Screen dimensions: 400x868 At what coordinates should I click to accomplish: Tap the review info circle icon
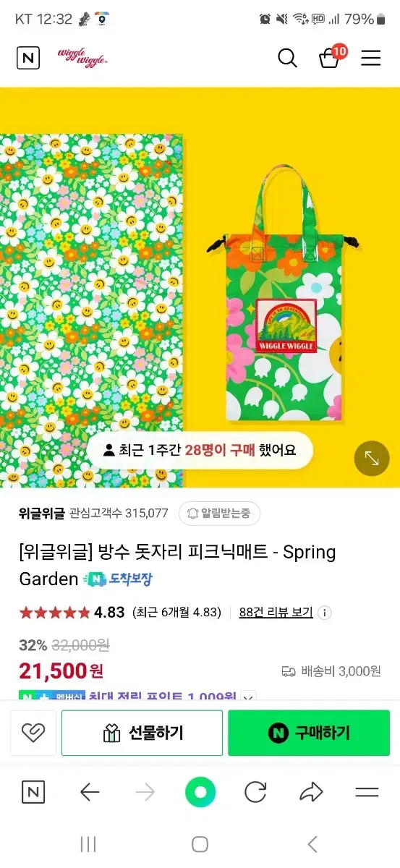click(x=325, y=613)
